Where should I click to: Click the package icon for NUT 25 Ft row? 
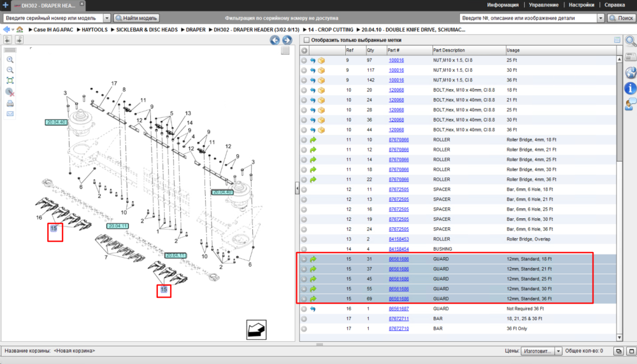click(321, 60)
